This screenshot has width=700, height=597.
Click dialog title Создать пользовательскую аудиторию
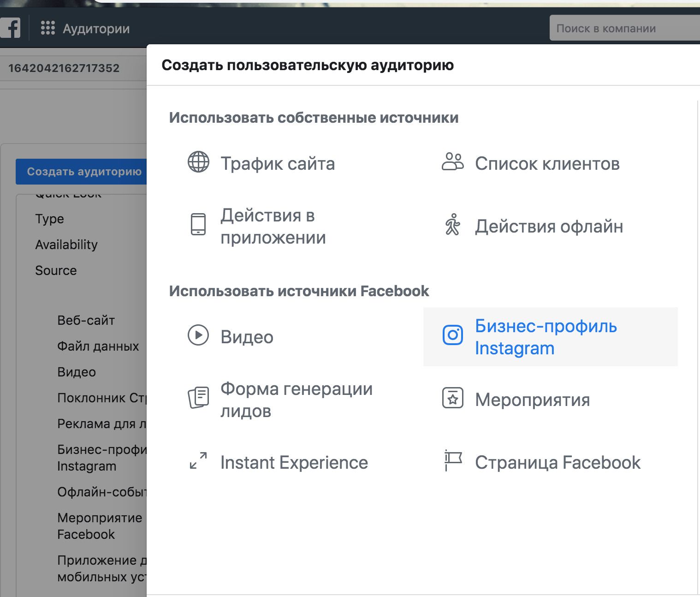(308, 65)
